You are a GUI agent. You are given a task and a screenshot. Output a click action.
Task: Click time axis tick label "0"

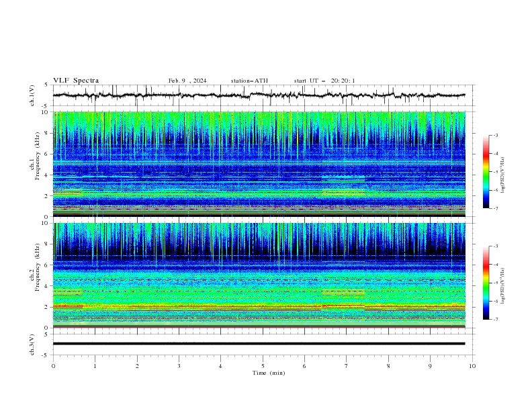53,366
